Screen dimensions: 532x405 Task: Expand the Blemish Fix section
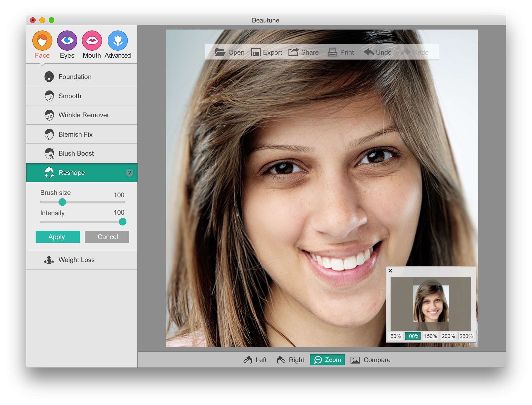[x=75, y=134]
